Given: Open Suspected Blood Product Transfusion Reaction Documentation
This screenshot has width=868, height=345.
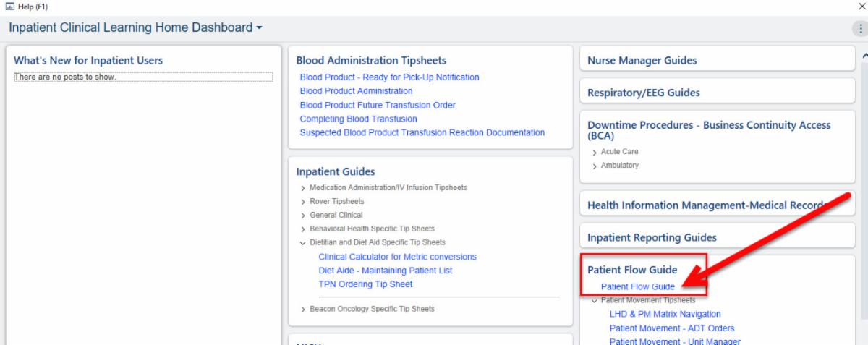Looking at the screenshot, I should tap(422, 132).
